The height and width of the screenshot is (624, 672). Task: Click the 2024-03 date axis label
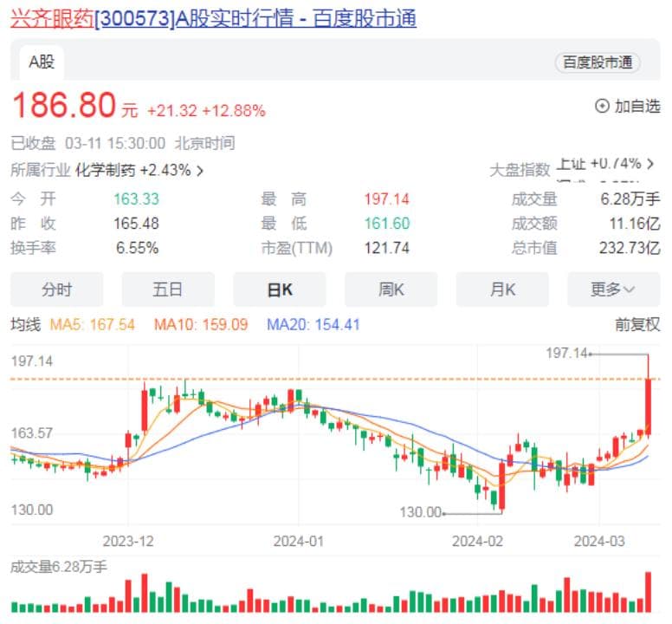(x=599, y=541)
